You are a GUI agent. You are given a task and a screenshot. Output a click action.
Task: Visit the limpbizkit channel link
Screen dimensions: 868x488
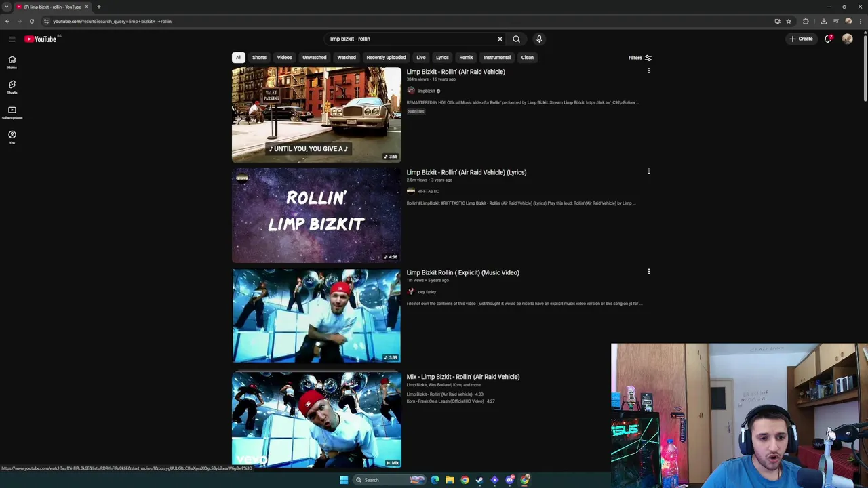[426, 91]
